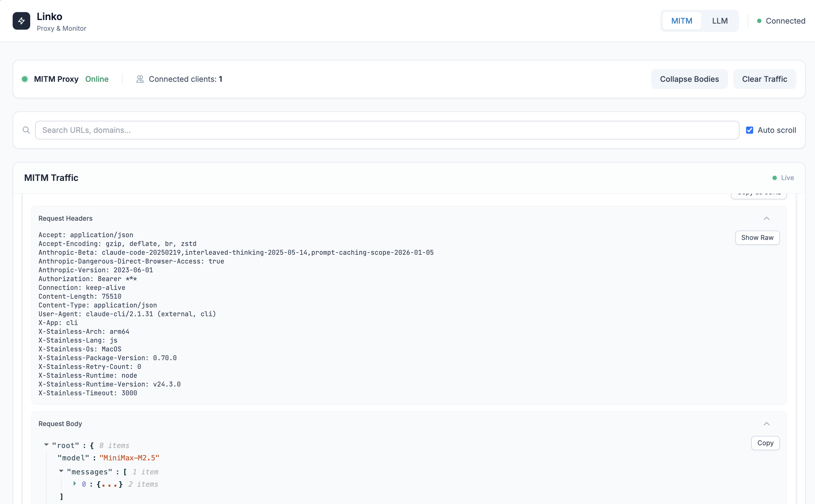
Task: Click Show Raw for request headers
Action: point(757,238)
